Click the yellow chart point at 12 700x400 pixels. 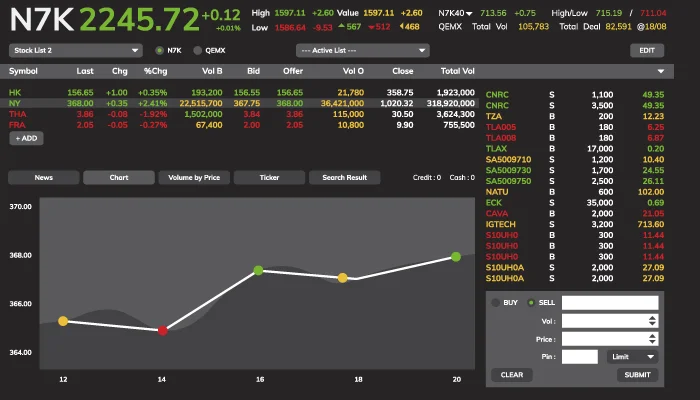point(63,321)
